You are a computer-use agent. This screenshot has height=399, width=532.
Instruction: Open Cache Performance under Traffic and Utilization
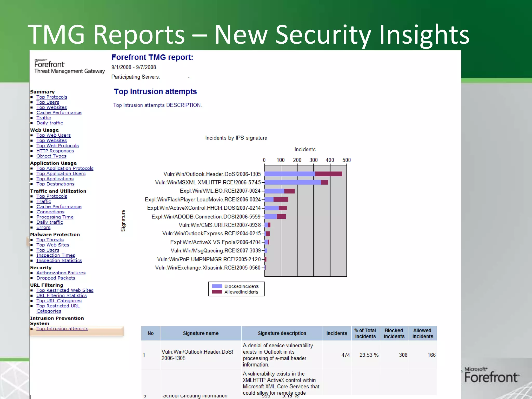point(59,207)
